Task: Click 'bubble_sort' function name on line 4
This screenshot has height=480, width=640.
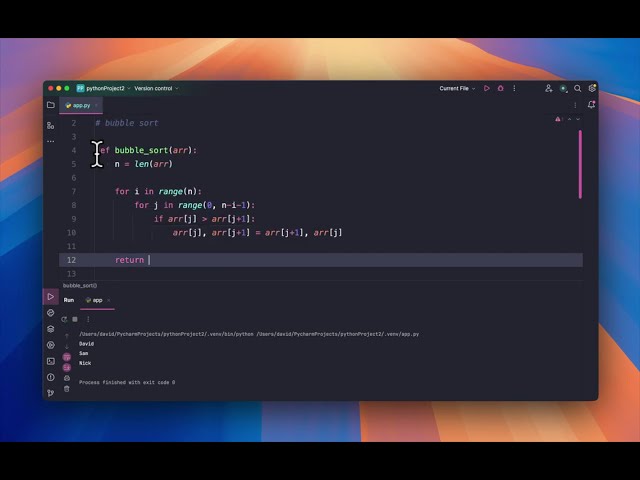Action: coord(141,150)
